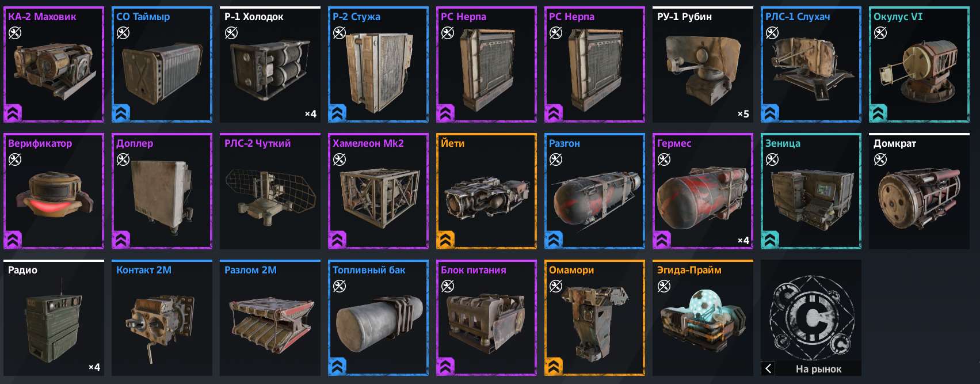
Task: Choose the Гермес booster card
Action: click(703, 191)
